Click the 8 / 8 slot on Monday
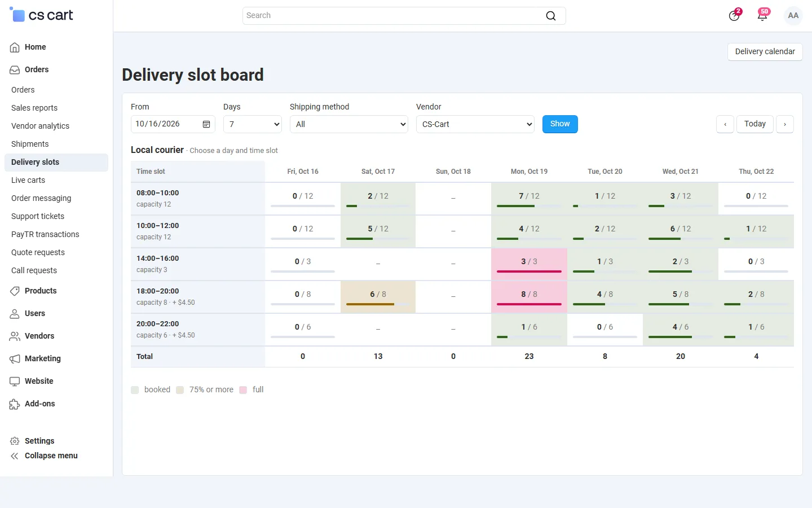Screen dimensions: 812x508 tap(529, 297)
